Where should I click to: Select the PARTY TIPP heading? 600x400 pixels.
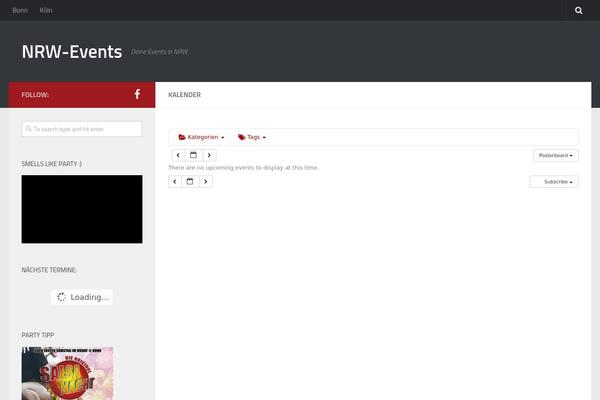[x=38, y=335]
